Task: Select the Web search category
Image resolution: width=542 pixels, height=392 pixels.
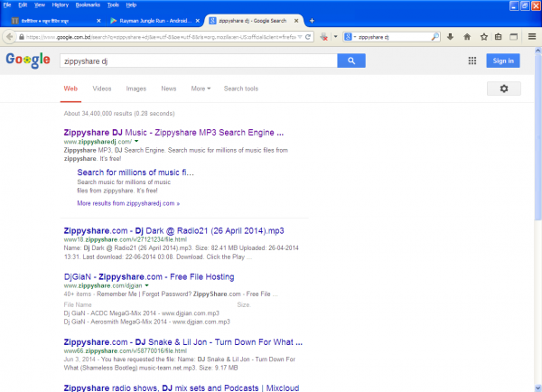Action: pos(70,89)
